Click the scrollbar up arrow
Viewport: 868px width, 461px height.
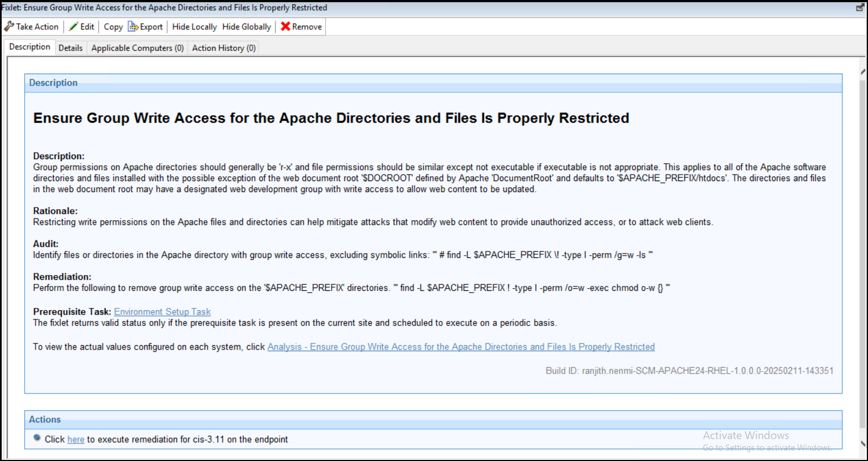[x=864, y=71]
